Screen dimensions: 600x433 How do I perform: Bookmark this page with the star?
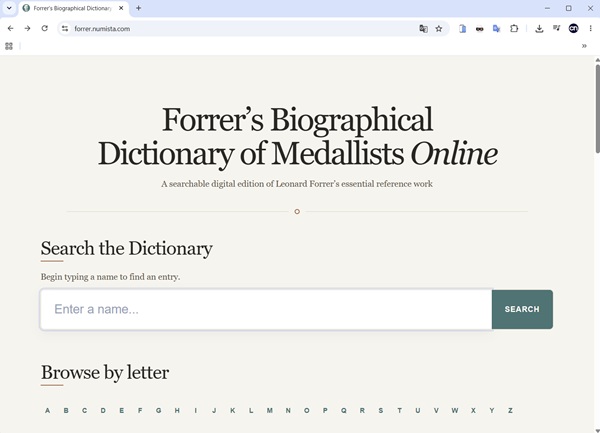(439, 29)
